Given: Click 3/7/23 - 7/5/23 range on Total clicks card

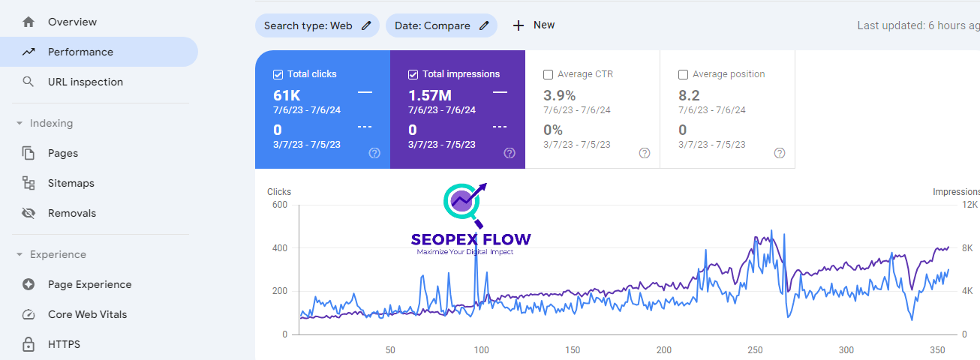Looking at the screenshot, I should coord(307,145).
